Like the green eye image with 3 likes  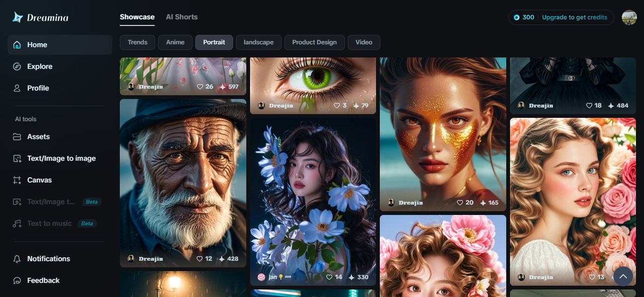pos(337,106)
